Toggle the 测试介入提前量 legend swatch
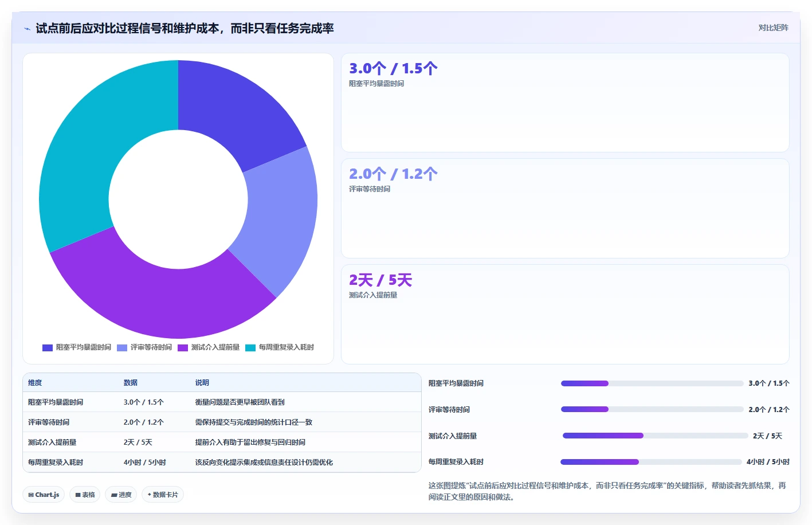This screenshot has height=525, width=812. 183,347
